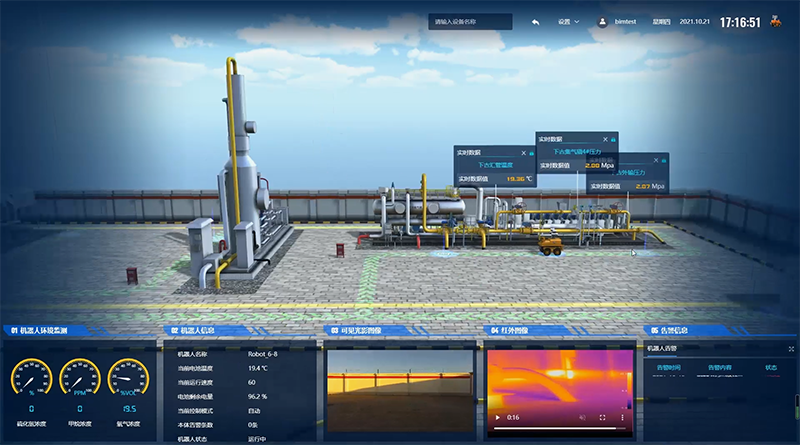Image resolution: width=800 pixels, height=445 pixels.
Task: Toggle the lock icon on 2.00 Mpa popup
Action: pos(613,139)
